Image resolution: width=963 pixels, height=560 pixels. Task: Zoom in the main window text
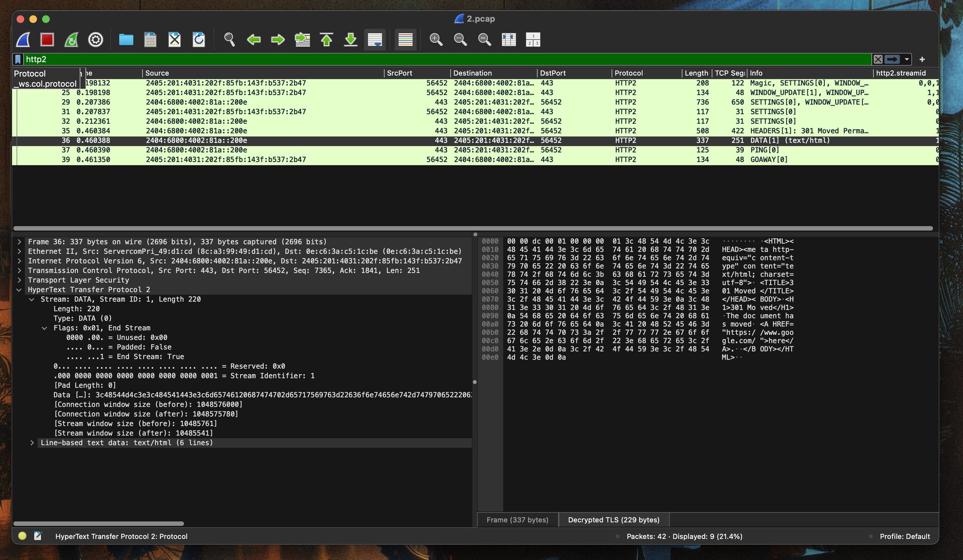pyautogui.click(x=436, y=39)
